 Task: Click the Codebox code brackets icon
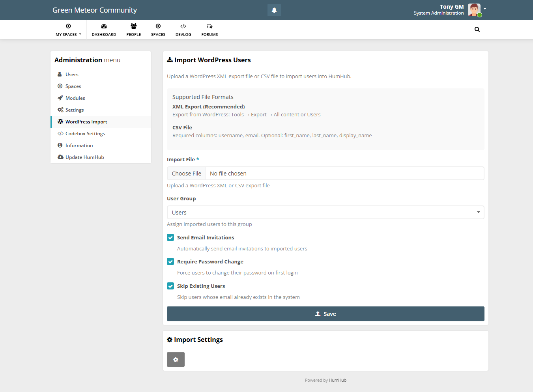[60, 134]
